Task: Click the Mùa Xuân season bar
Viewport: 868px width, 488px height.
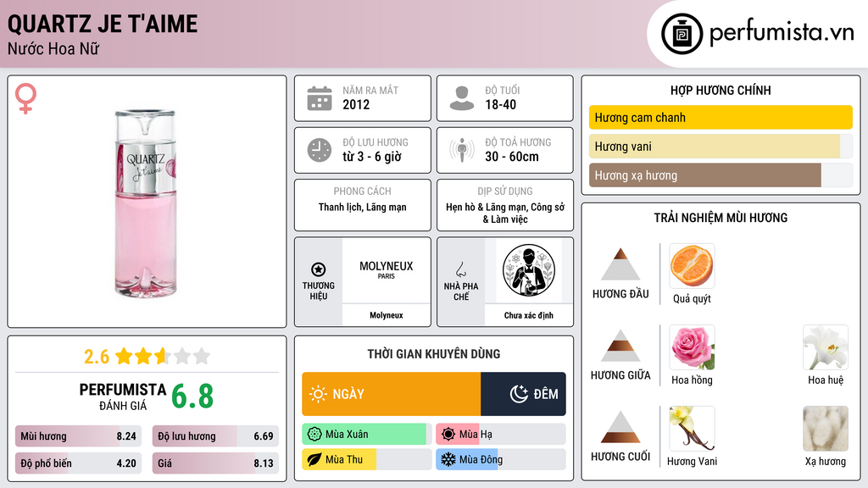Action: [x=366, y=435]
